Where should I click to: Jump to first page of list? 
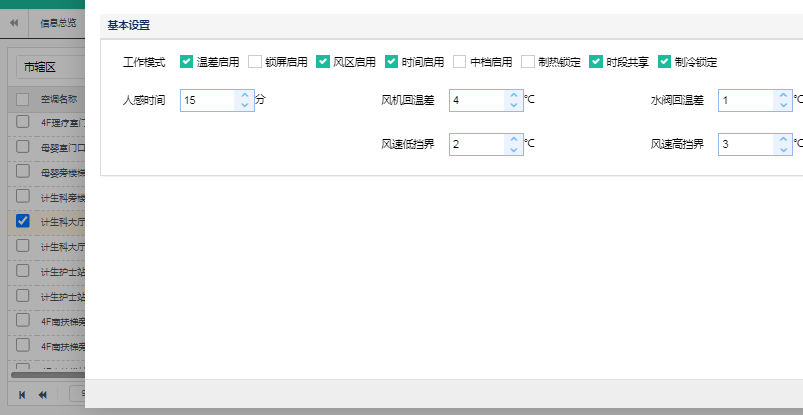pos(22,395)
